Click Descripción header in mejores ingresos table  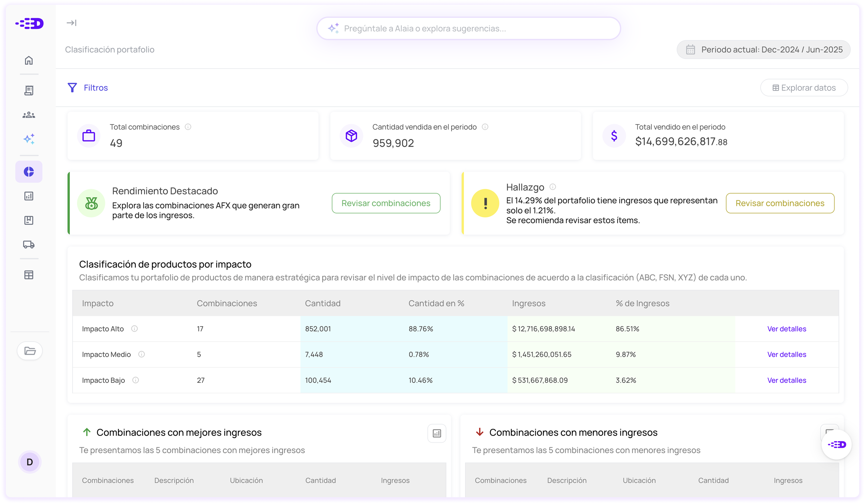[174, 480]
